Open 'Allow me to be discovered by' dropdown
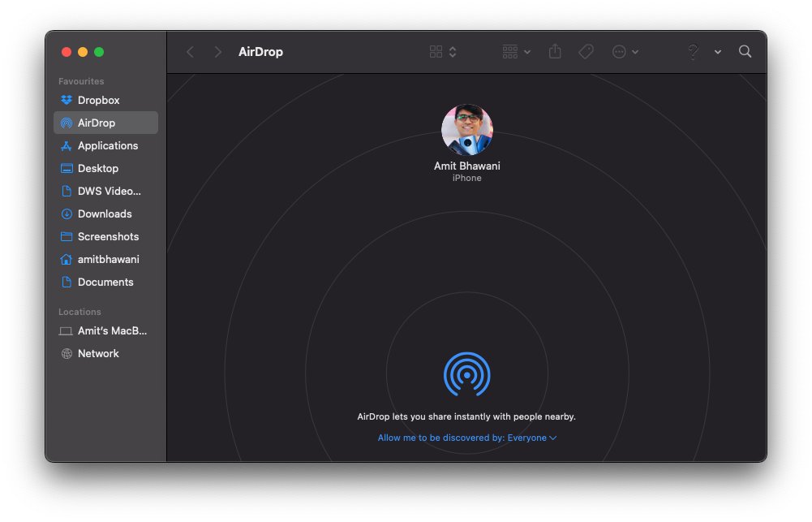Viewport: 812px width, 522px height. 466,438
